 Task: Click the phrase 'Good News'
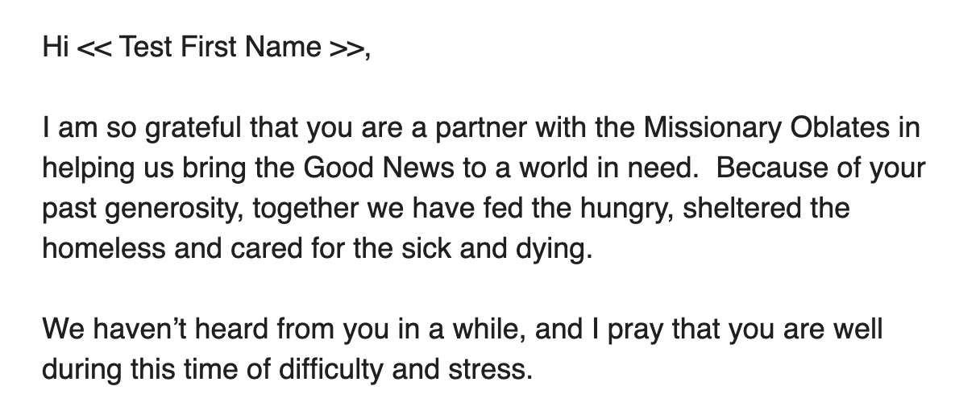[363, 168]
